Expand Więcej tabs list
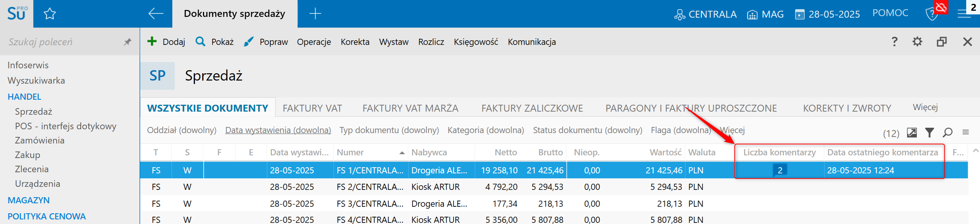The height and width of the screenshot is (224, 980). click(x=925, y=107)
